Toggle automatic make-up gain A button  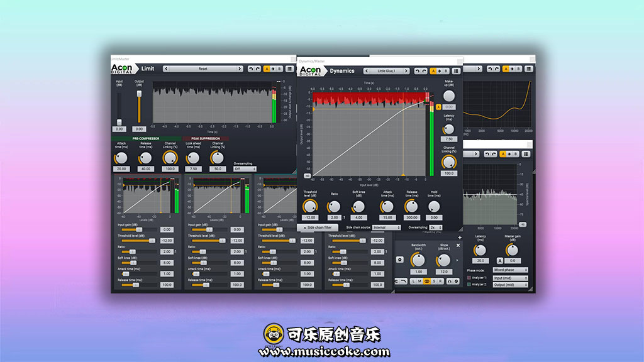pyautogui.click(x=438, y=107)
